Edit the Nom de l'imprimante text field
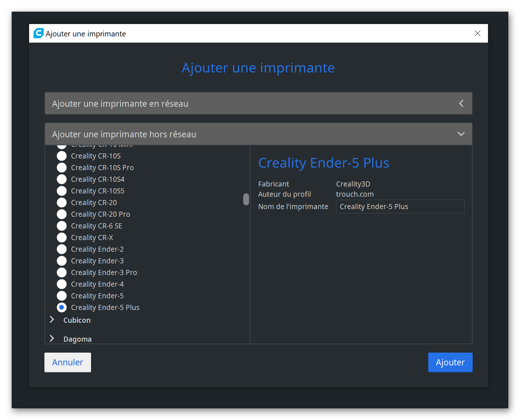520x420 pixels. point(400,207)
